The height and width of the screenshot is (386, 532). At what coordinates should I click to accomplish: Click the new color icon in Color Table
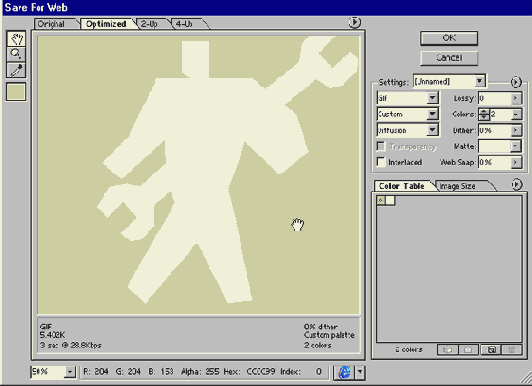click(491, 350)
